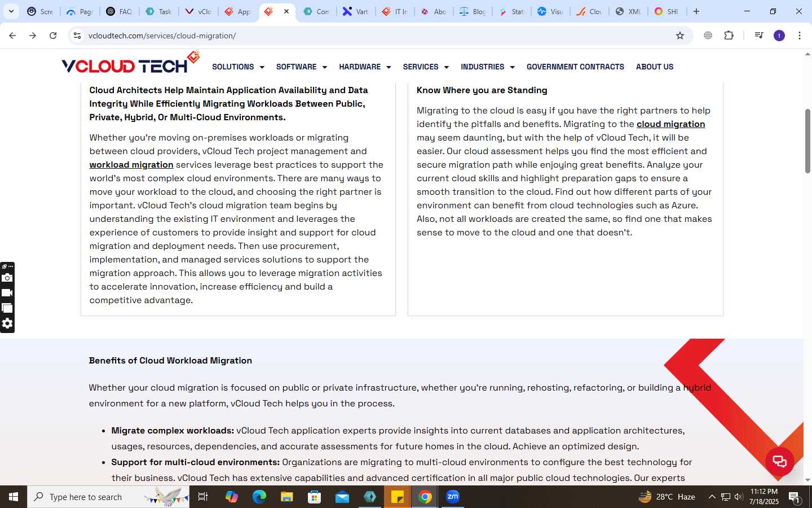Open the Mail app on the taskbar

[342, 497]
